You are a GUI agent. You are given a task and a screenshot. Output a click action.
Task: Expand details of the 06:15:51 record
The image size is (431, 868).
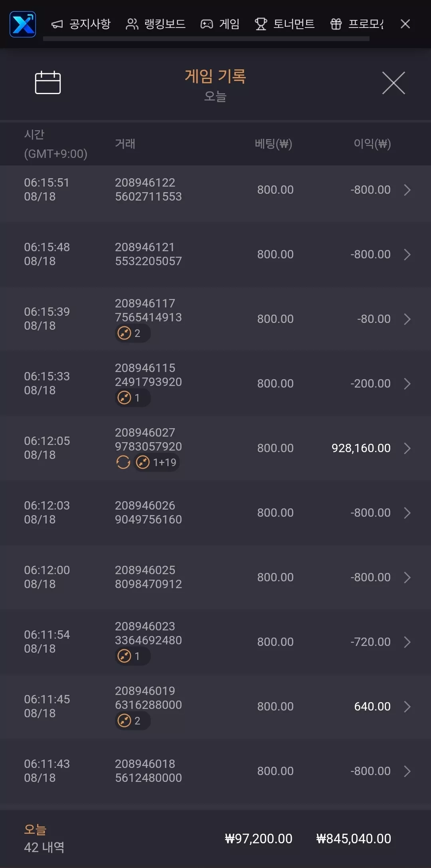coord(407,190)
